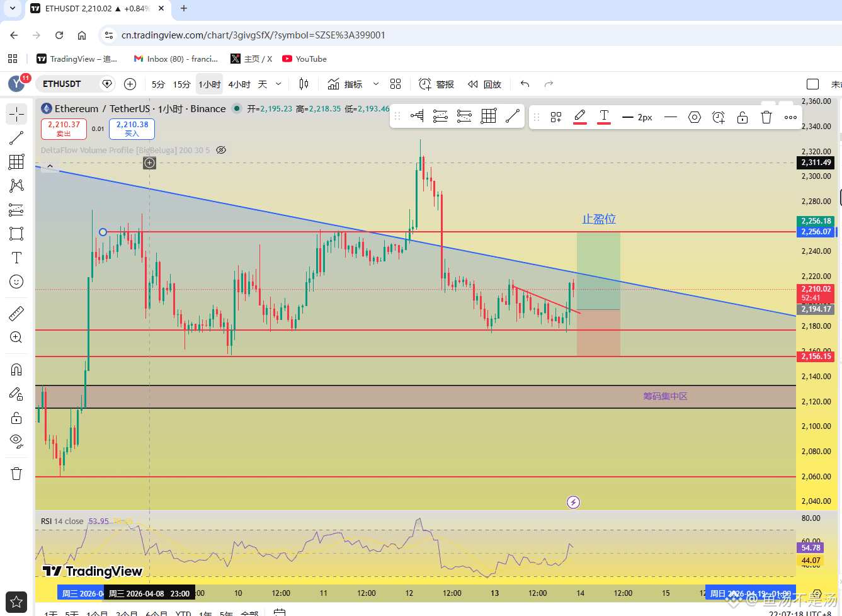842x616 pixels.
Task: Switch to 15-minute timeframe
Action: point(181,84)
